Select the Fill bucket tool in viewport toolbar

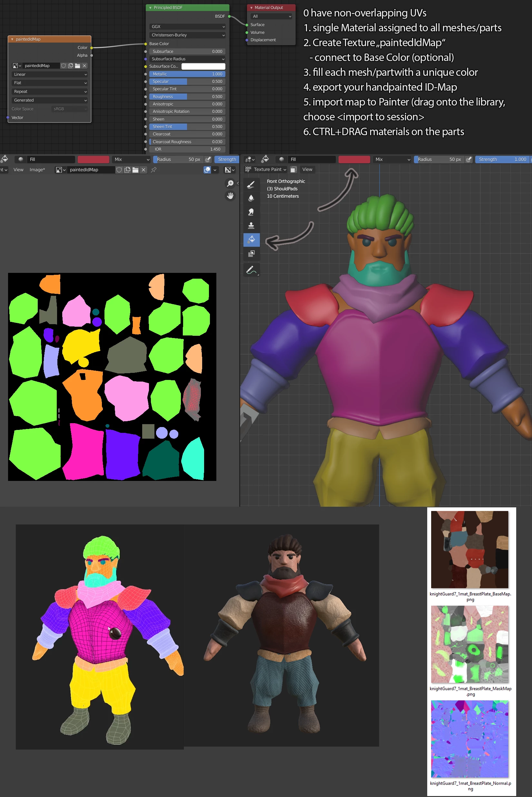[251, 240]
